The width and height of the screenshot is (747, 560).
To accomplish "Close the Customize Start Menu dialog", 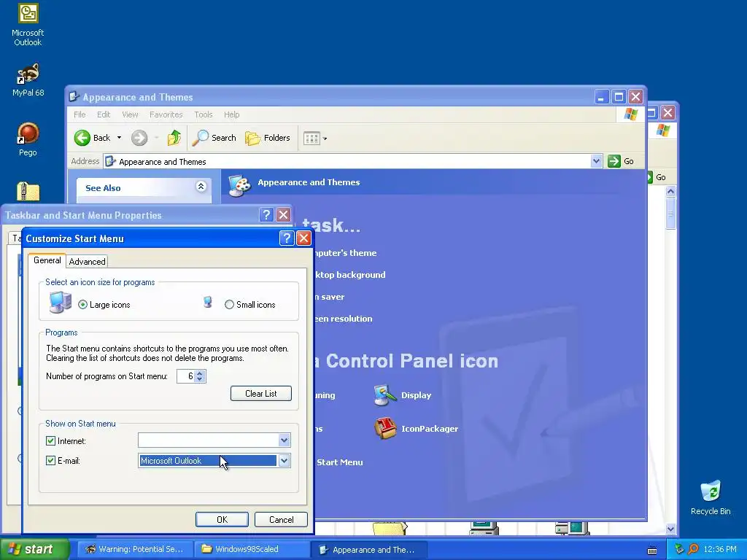I will click(303, 238).
